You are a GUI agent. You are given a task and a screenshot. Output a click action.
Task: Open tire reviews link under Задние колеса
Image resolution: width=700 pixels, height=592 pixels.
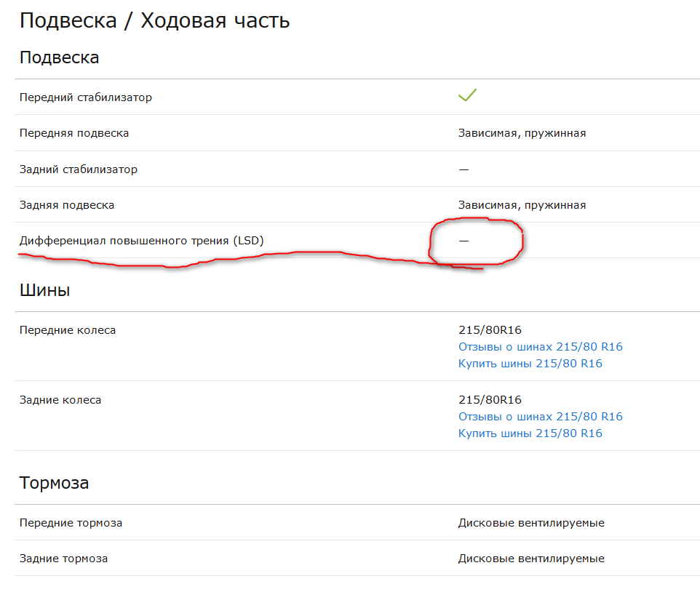(x=540, y=416)
